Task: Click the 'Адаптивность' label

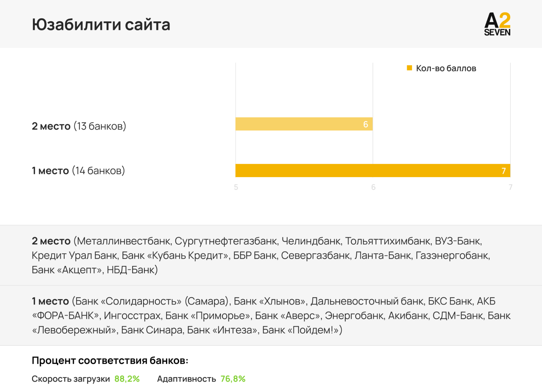Action: [x=187, y=379]
